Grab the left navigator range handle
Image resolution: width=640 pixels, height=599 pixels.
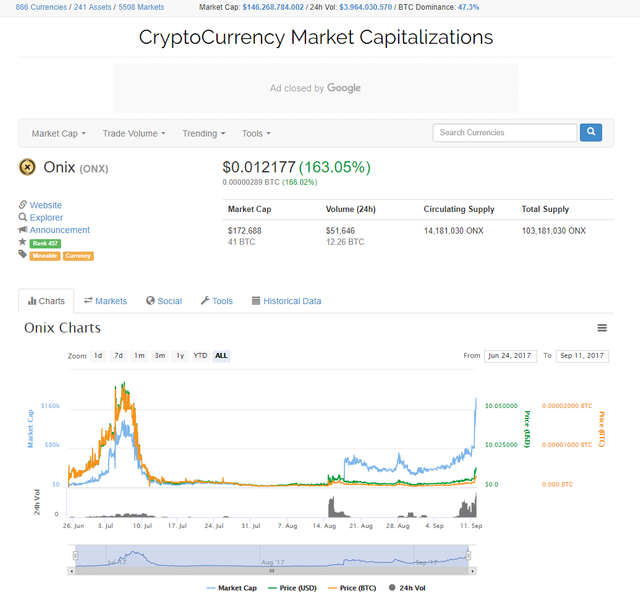(x=76, y=555)
